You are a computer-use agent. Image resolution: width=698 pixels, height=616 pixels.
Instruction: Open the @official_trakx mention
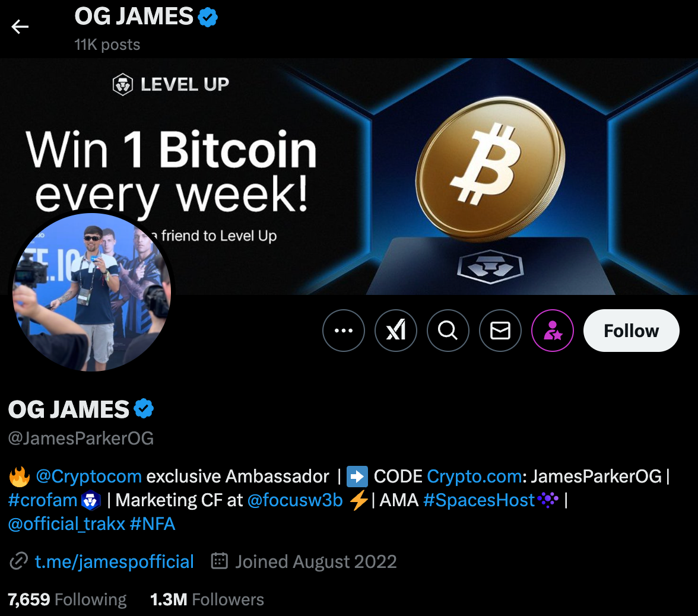(66, 524)
